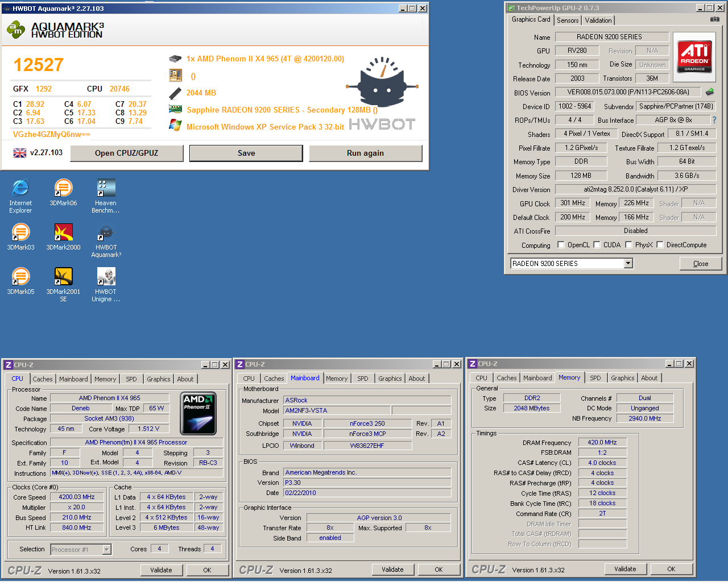Open Mainboard tab in the right CPU-Z window
The image size is (728, 582).
pos(537,378)
